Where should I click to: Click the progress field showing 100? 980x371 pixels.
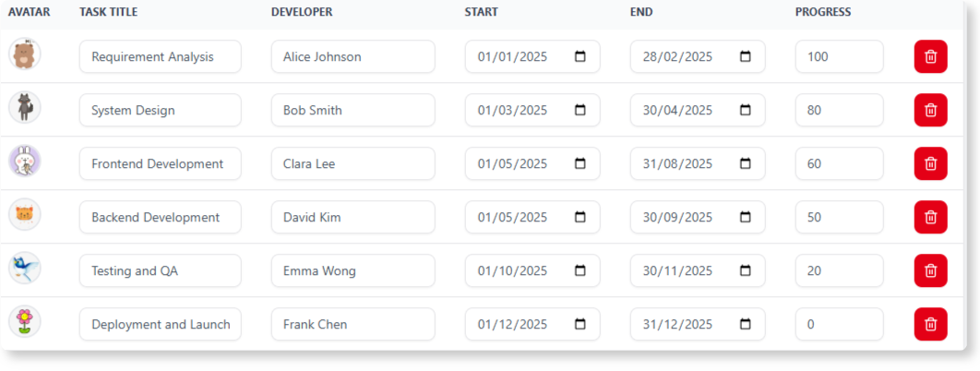(x=839, y=56)
